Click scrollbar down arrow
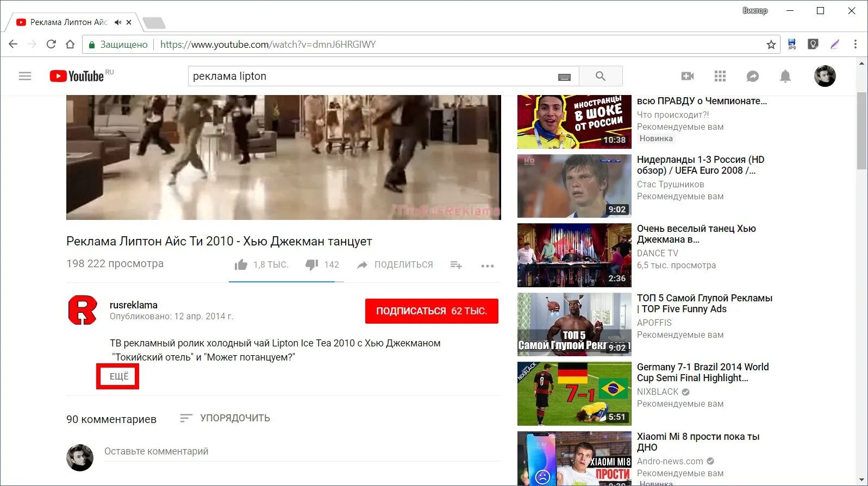Viewport: 868px width, 486px height. pyautogui.click(x=861, y=480)
